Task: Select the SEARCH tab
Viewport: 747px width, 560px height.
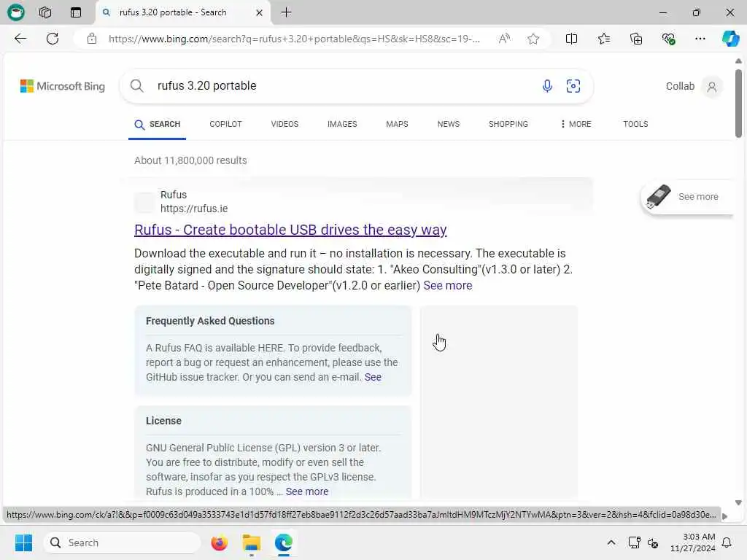Action: tap(158, 124)
